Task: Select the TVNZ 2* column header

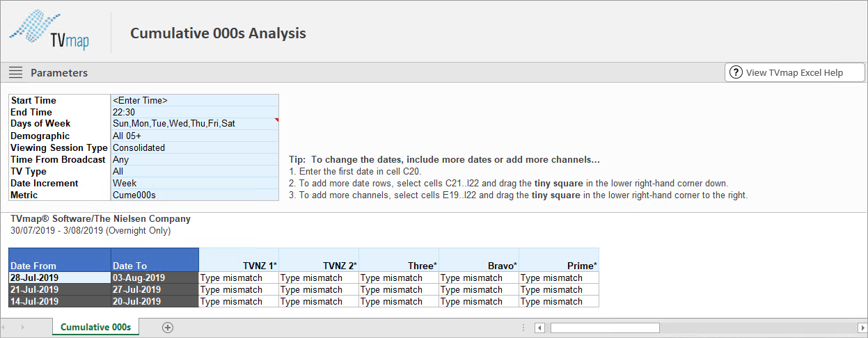Action: (319, 259)
